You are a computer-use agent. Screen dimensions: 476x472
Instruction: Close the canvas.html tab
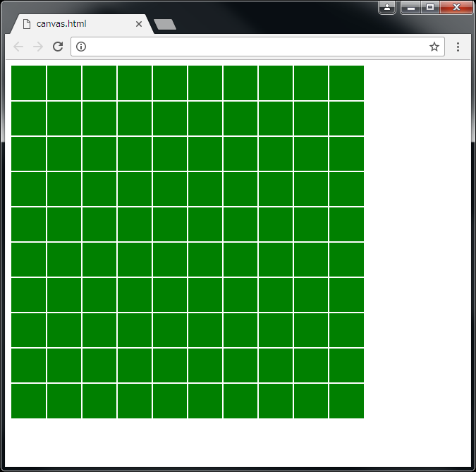click(139, 24)
